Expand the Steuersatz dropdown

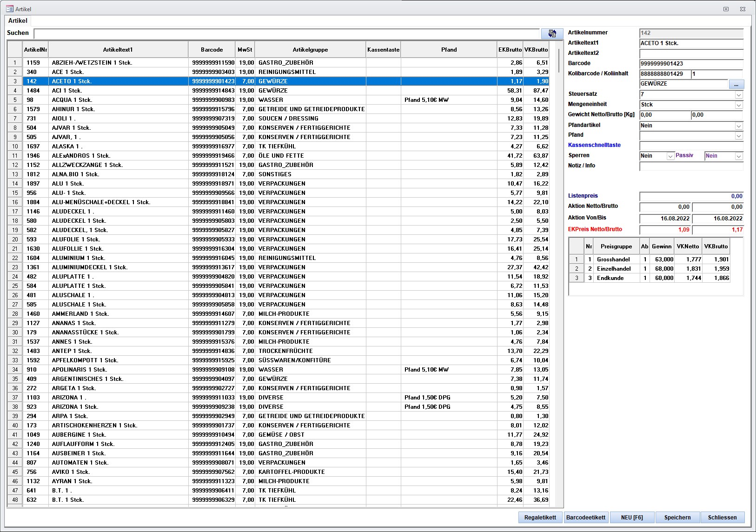739,95
